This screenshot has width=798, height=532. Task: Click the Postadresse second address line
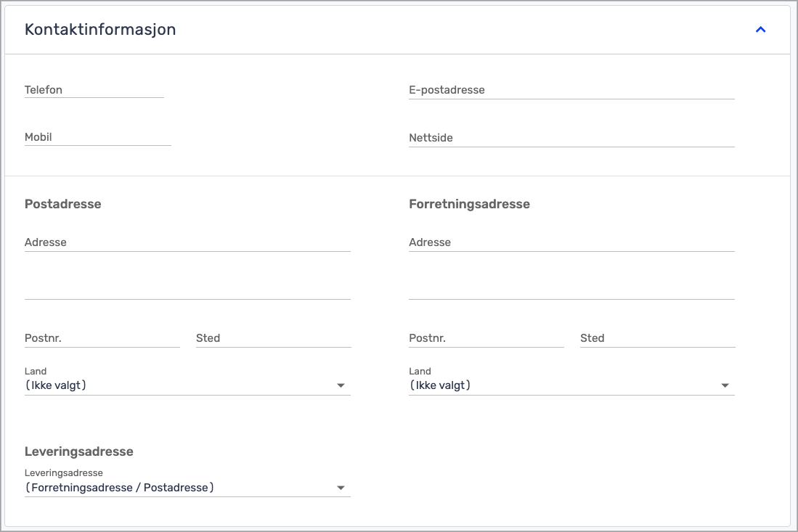187,289
